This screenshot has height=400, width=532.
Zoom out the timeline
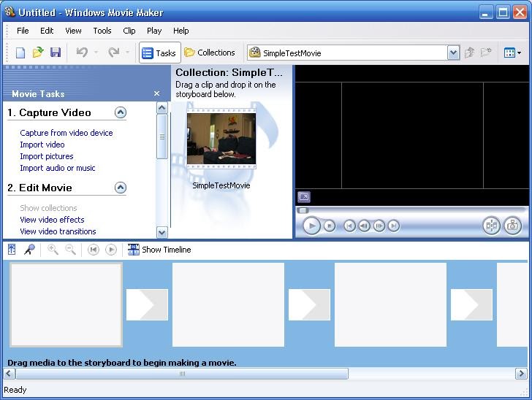(x=71, y=250)
